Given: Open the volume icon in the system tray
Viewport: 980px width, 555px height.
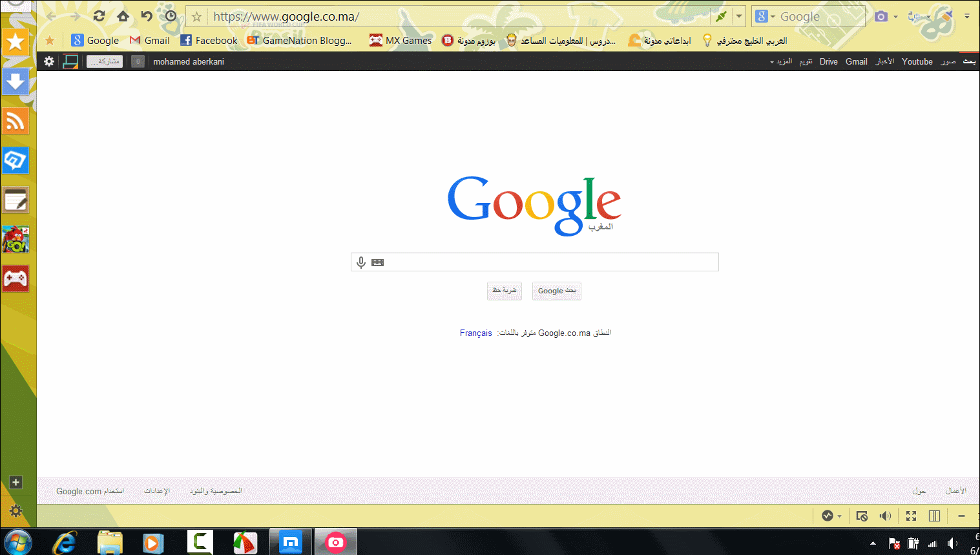Looking at the screenshot, I should [x=952, y=543].
